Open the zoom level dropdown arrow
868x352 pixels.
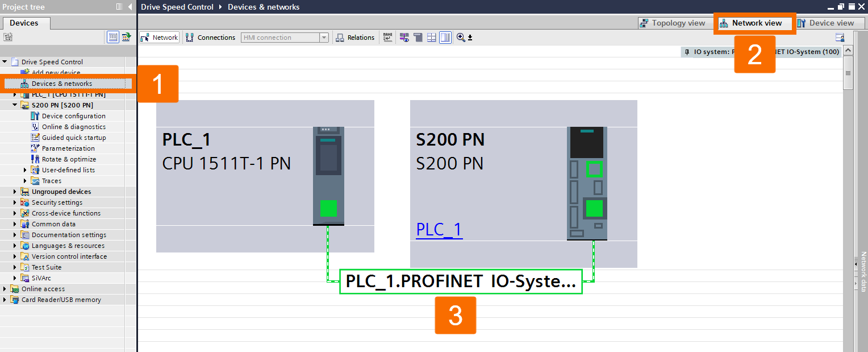[x=470, y=38]
